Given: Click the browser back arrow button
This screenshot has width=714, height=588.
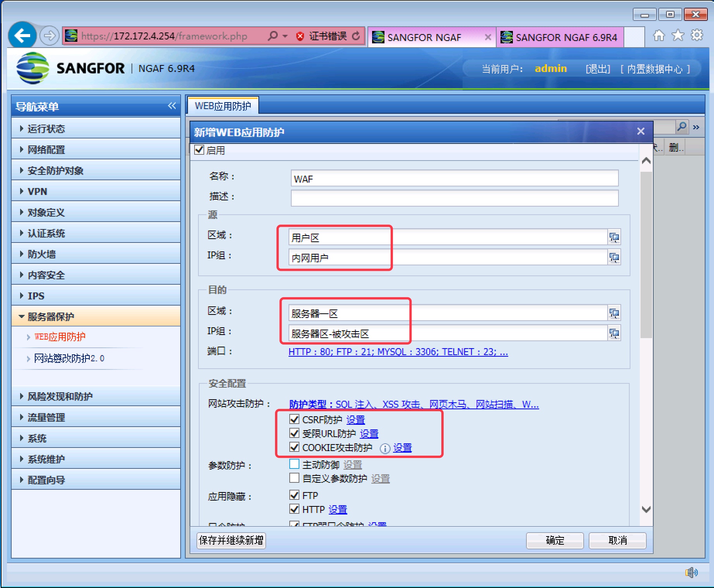Looking at the screenshot, I should point(22,36).
